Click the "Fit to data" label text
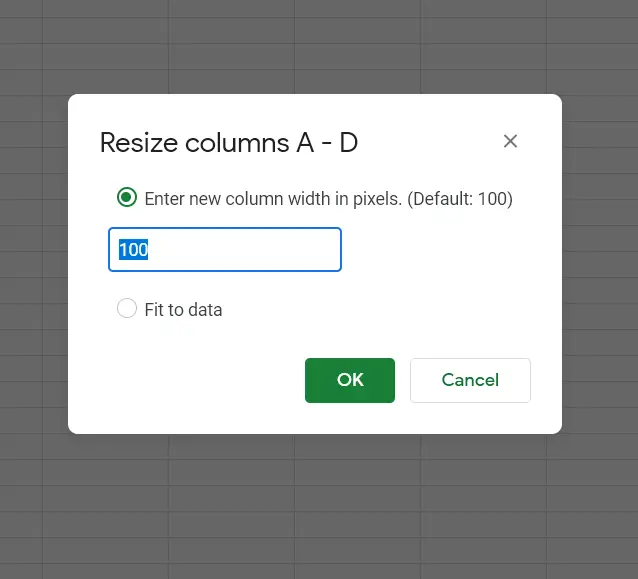The height and width of the screenshot is (579, 638). 183,310
